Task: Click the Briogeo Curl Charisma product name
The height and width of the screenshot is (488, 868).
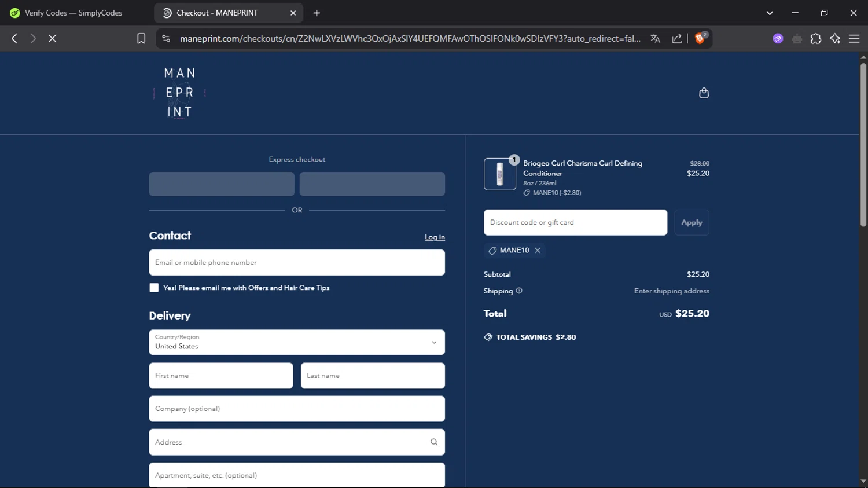Action: coord(583,168)
